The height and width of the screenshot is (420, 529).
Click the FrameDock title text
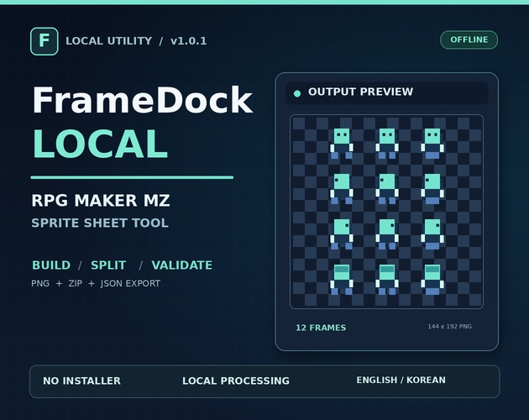[x=142, y=100]
